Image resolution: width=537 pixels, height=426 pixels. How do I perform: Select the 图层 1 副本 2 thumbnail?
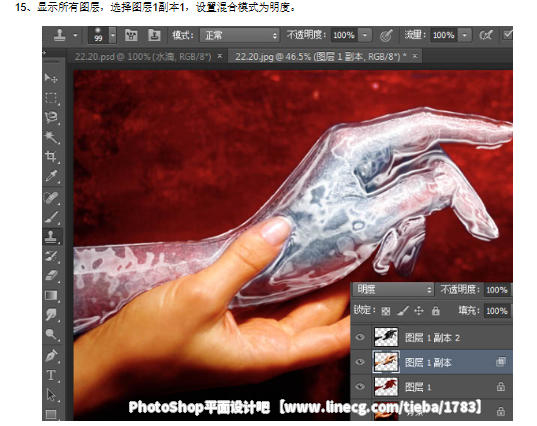click(x=386, y=337)
